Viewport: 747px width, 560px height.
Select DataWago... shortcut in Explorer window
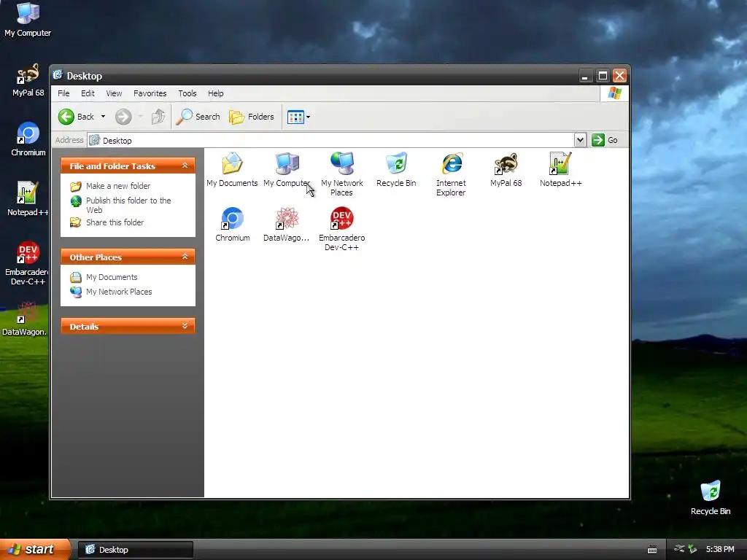pyautogui.click(x=287, y=224)
